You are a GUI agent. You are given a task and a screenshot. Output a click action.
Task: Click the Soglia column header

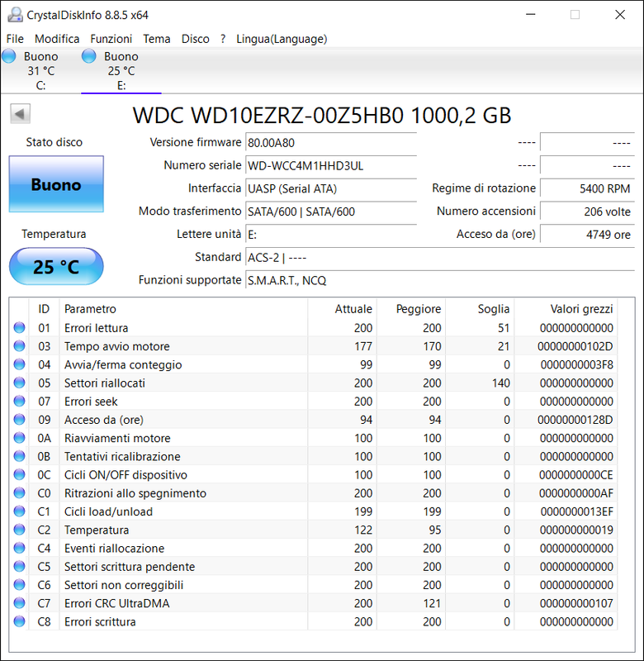pos(480,308)
